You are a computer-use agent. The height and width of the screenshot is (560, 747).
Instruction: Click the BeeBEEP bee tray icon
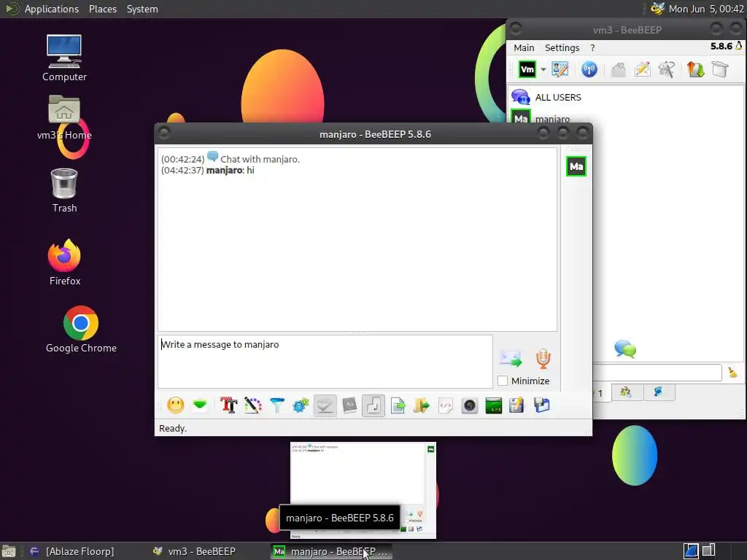pos(657,9)
